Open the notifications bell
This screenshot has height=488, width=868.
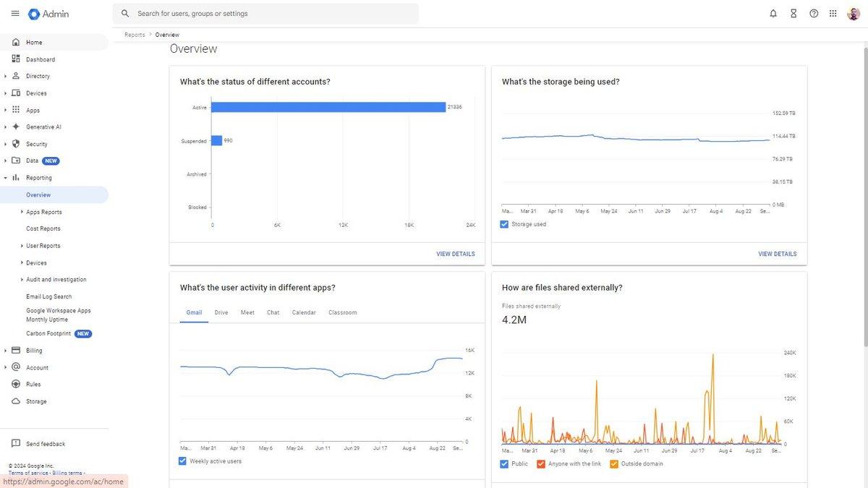[773, 14]
